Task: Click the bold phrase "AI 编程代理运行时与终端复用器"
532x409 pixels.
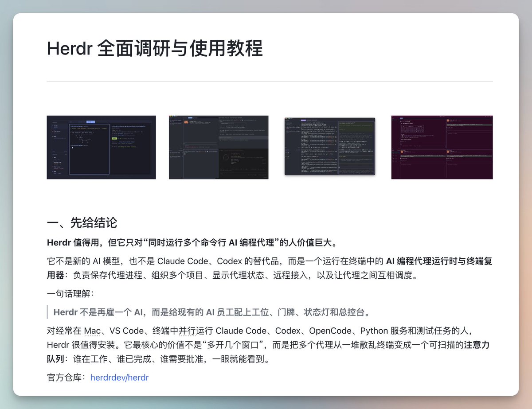Action: pos(439,261)
